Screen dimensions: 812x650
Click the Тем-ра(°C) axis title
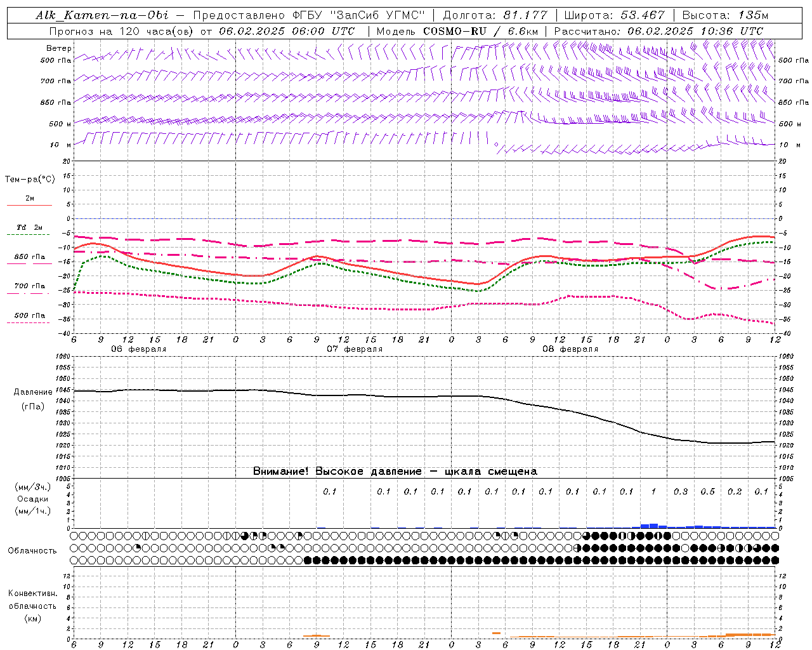(x=30, y=180)
